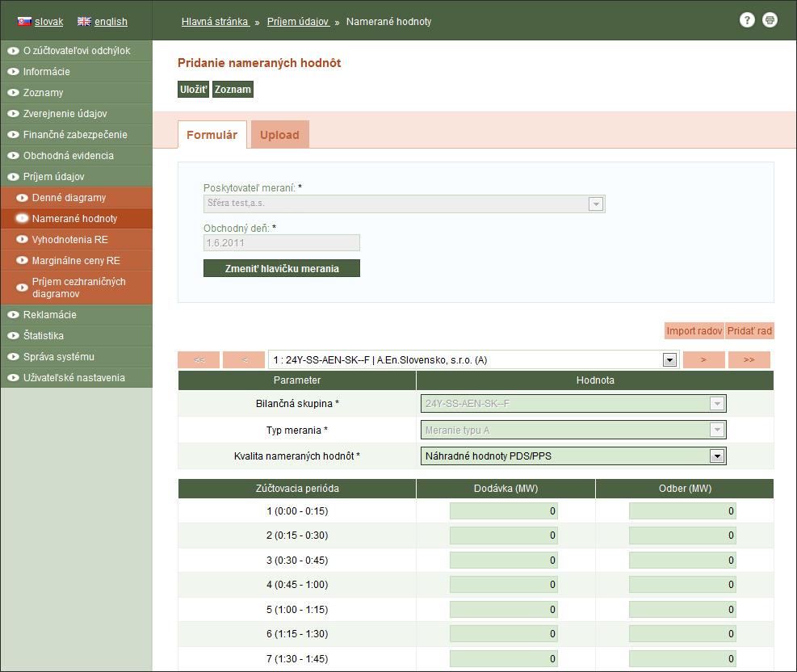Click eye icon beside Namerané hodnoty
Screen dimensions: 797x672
pos(22,219)
